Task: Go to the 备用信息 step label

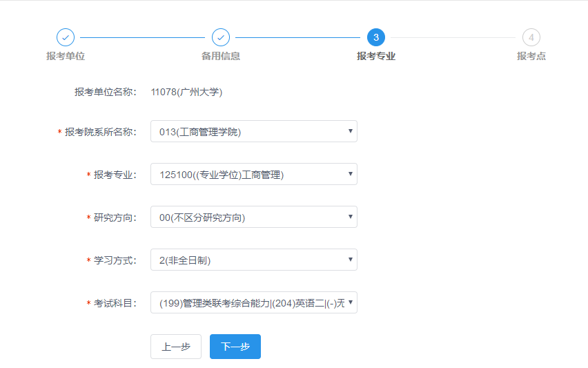Action: tap(221, 56)
